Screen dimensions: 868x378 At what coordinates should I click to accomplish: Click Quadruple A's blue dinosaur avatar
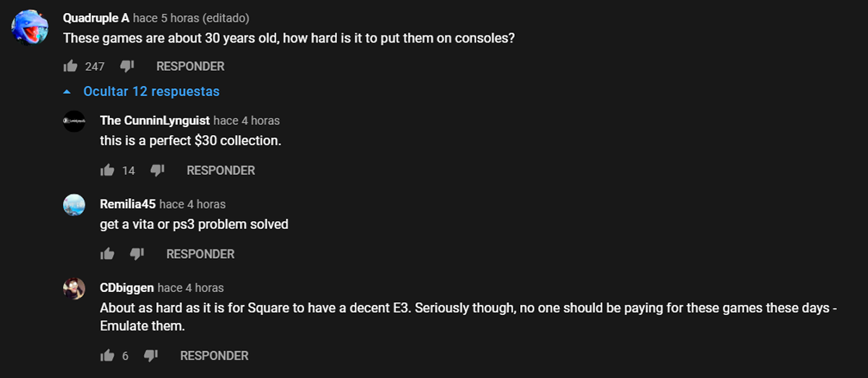click(30, 29)
